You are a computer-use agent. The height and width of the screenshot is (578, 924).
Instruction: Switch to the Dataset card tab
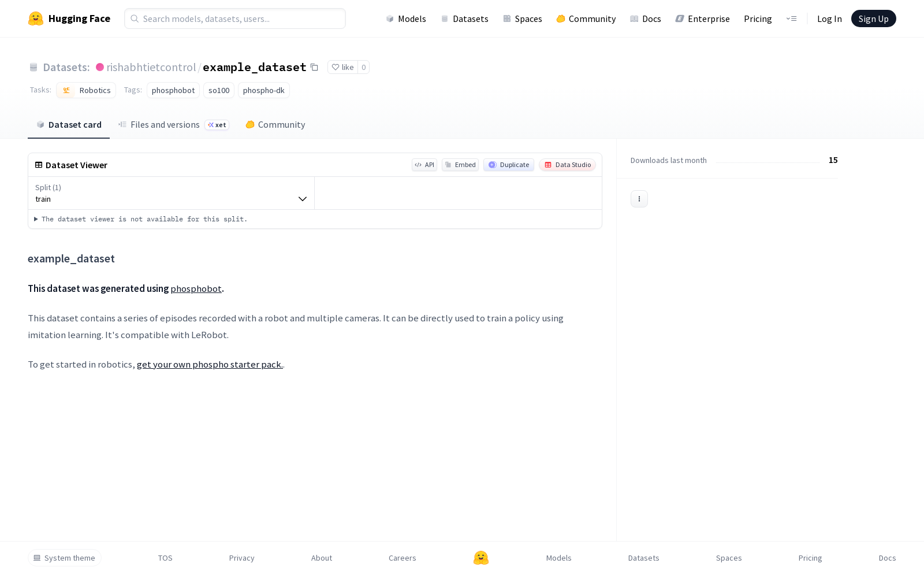pyautogui.click(x=69, y=125)
